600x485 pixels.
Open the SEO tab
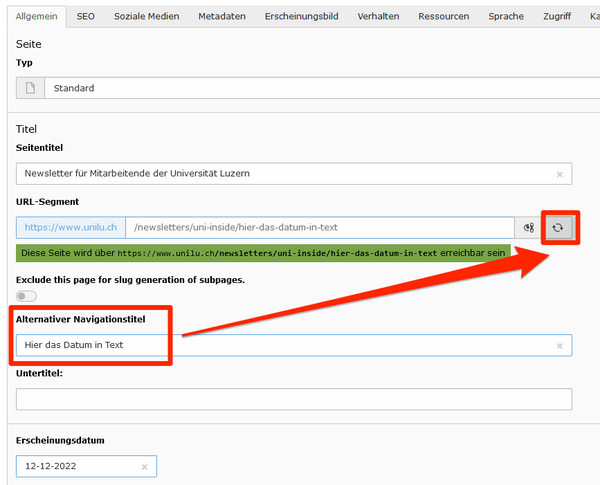pyautogui.click(x=85, y=16)
